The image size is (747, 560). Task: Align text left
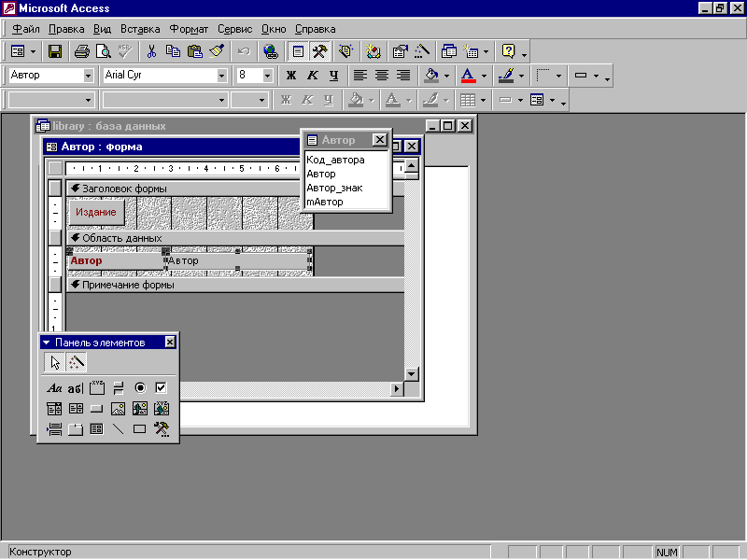click(360, 76)
